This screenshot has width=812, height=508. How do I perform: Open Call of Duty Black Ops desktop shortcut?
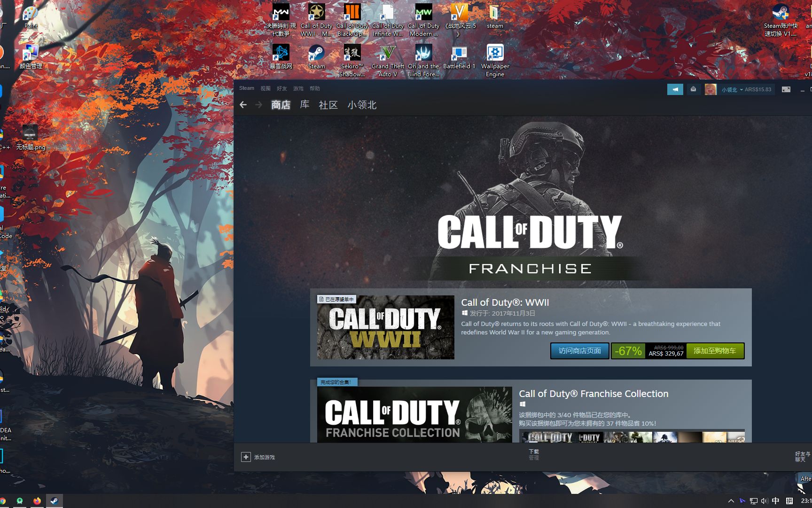352,20
